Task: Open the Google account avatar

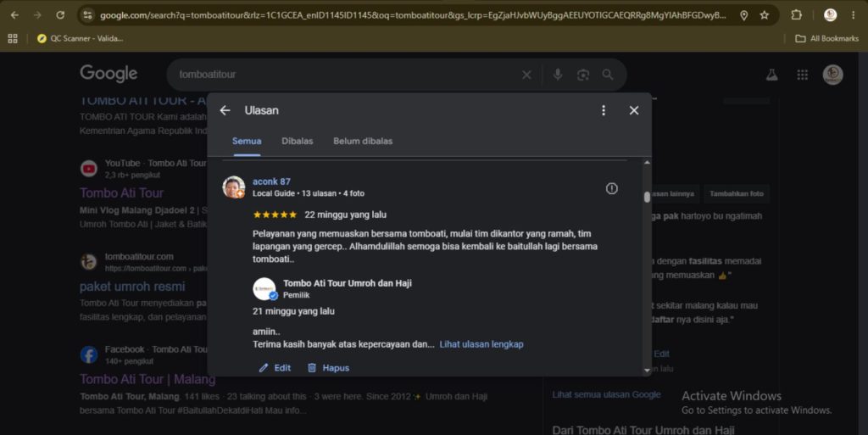Action: coord(832,74)
